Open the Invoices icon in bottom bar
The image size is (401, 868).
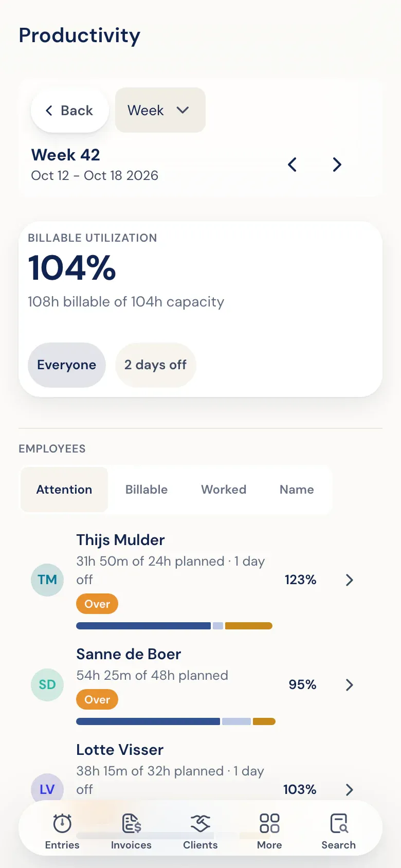click(x=131, y=823)
